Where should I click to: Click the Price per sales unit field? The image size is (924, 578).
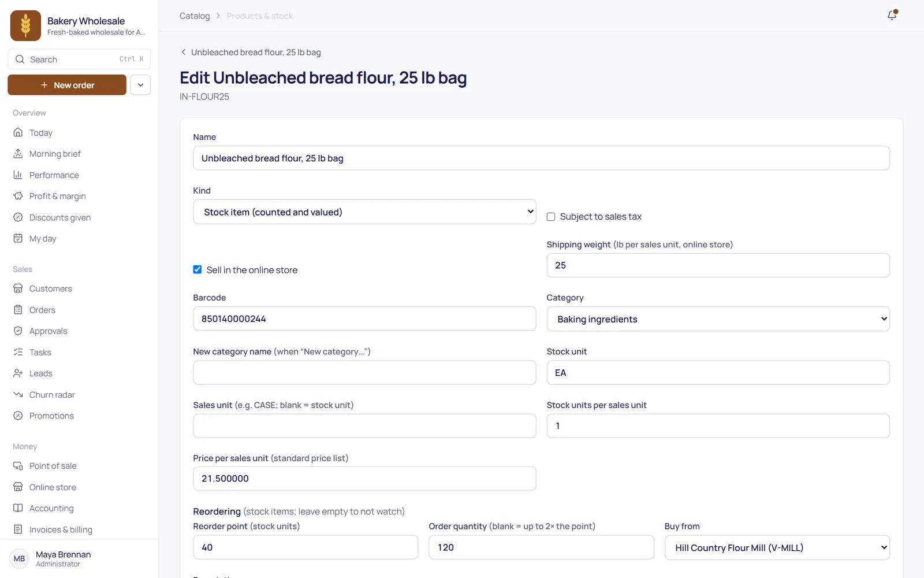coord(364,479)
